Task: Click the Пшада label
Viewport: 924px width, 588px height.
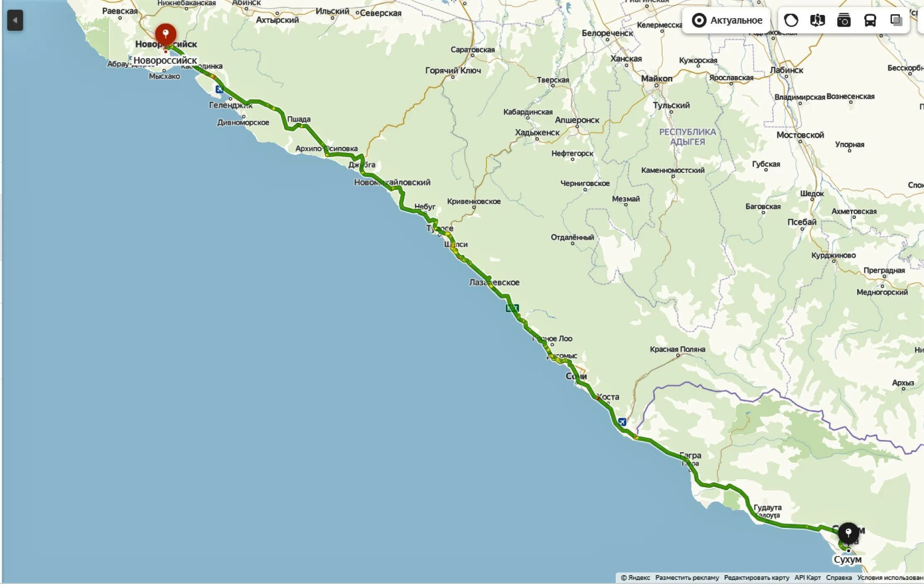Action: [x=299, y=119]
